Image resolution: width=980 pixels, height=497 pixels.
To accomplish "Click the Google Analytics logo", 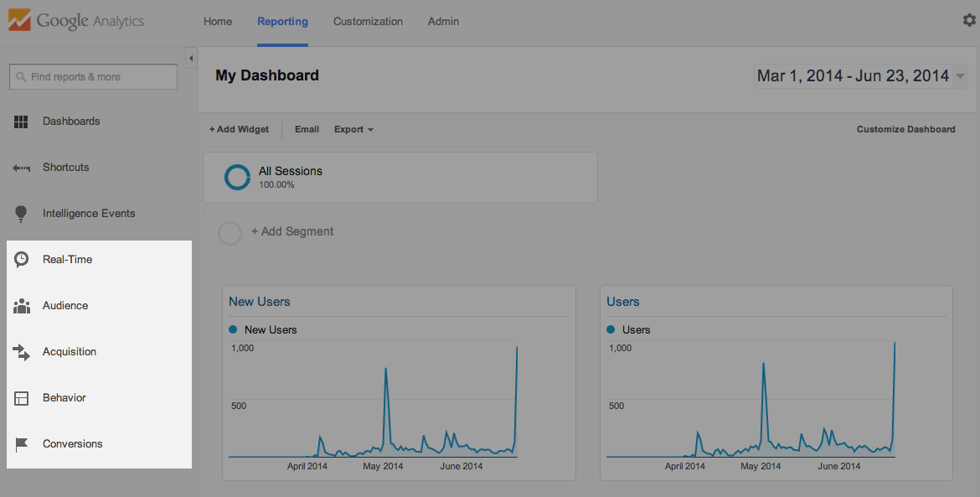I will click(x=75, y=20).
